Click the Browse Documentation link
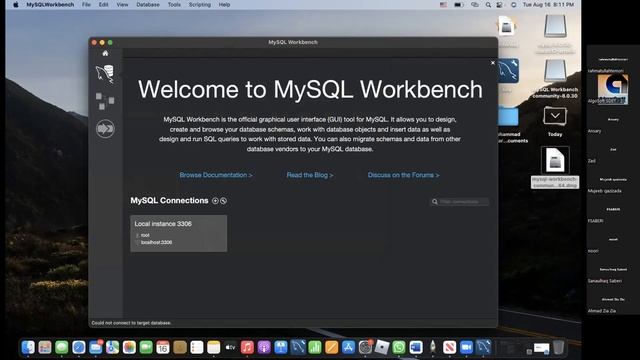Viewport: 640px width, 360px height. point(216,175)
